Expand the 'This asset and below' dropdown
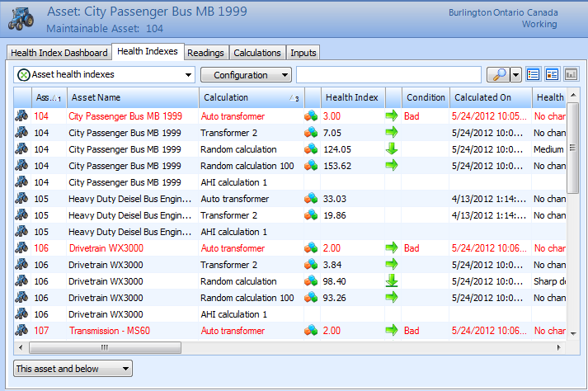588x391 pixels. pos(73,369)
